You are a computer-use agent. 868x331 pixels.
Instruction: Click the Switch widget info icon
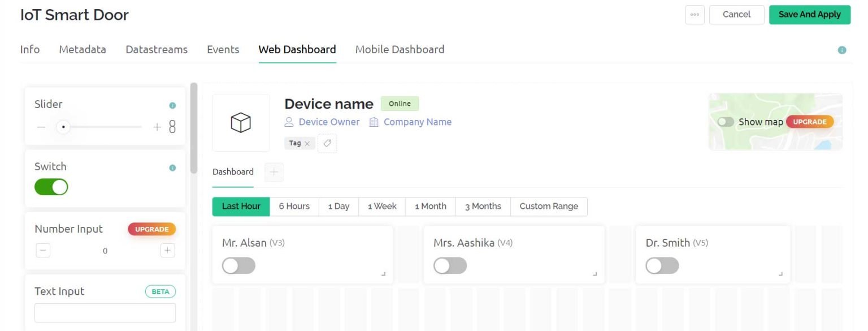pos(172,167)
